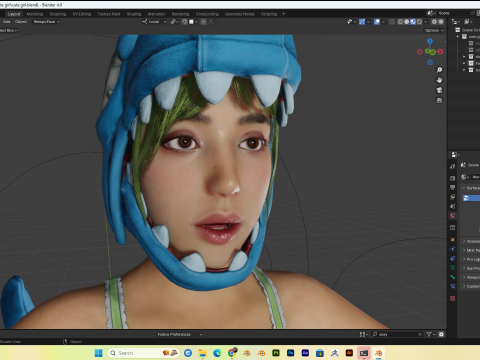Image resolution: width=480 pixels, height=360 pixels.
Task: Click the blue Z axis on gizmo
Action: pos(430,41)
